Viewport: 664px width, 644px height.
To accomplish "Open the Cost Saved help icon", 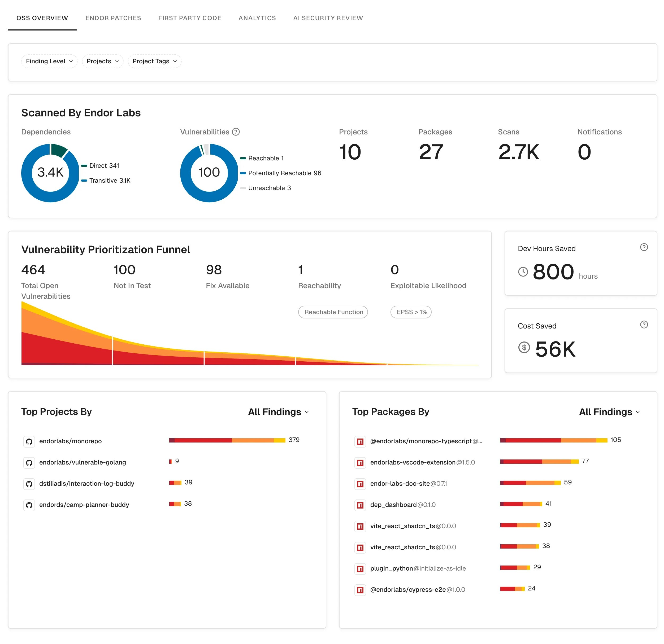I will click(644, 325).
